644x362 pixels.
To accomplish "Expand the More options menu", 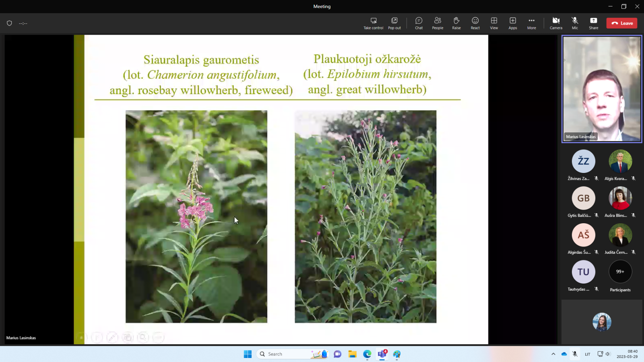I will click(531, 23).
